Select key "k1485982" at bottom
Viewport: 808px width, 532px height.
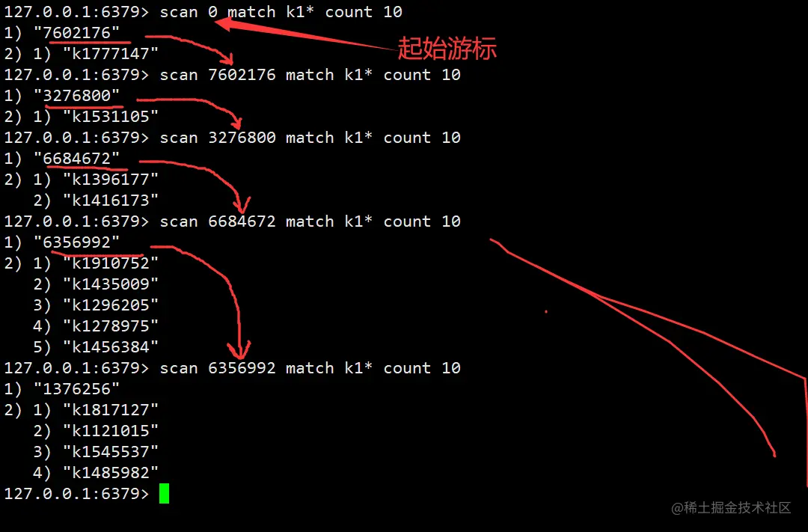[111, 472]
